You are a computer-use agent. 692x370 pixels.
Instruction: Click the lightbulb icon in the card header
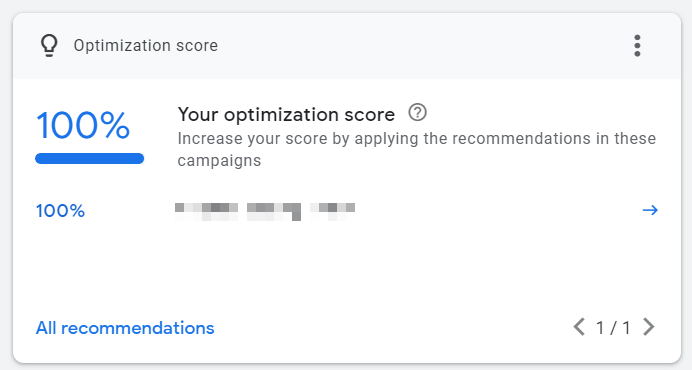pyautogui.click(x=49, y=45)
